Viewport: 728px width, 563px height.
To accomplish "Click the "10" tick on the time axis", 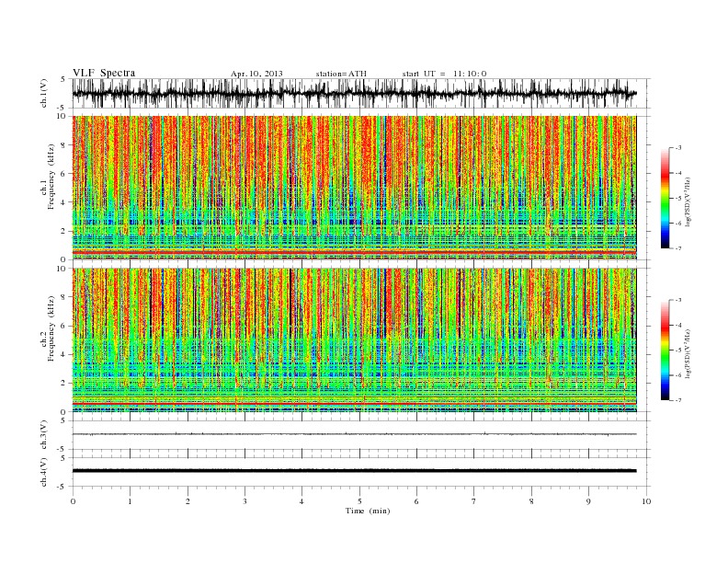I will [646, 501].
